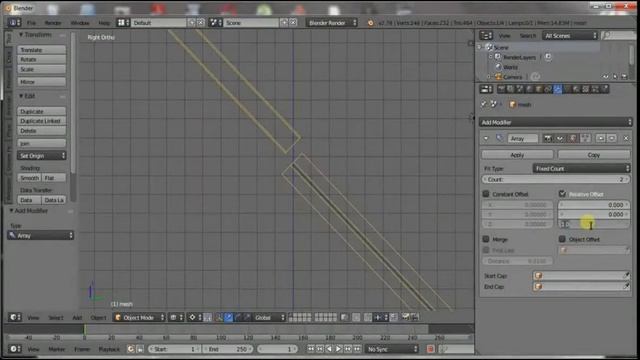Viewport: 640px width, 360px height.
Task: Click the Camera data icon in outliner
Action: tap(536, 76)
